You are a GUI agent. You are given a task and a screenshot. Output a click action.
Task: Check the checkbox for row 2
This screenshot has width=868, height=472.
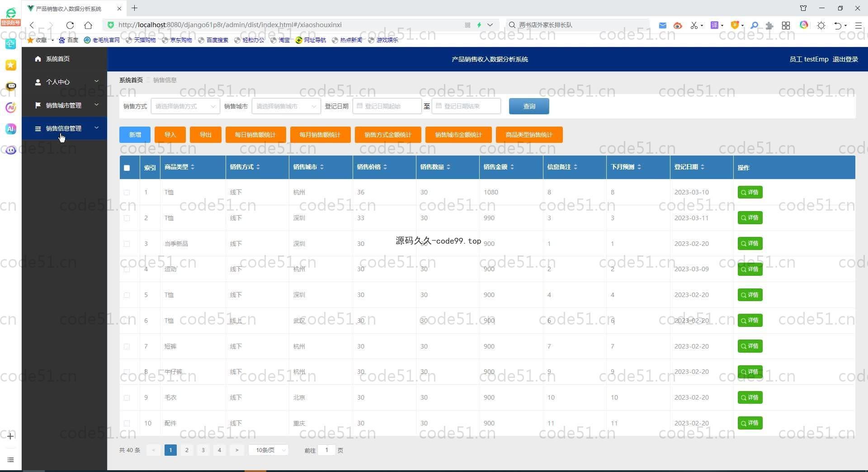click(x=127, y=218)
